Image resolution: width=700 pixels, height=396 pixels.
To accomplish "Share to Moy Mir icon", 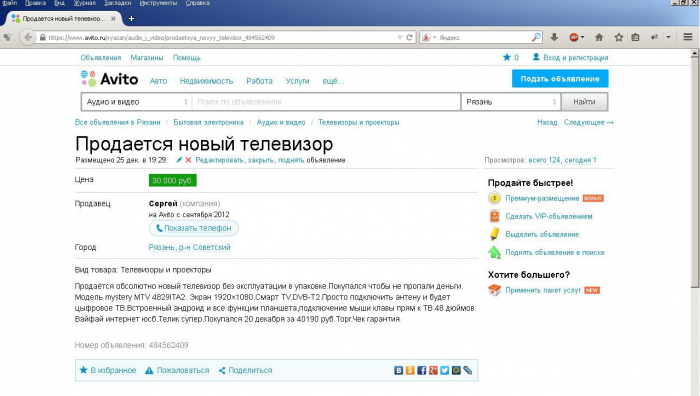I will [456, 370].
